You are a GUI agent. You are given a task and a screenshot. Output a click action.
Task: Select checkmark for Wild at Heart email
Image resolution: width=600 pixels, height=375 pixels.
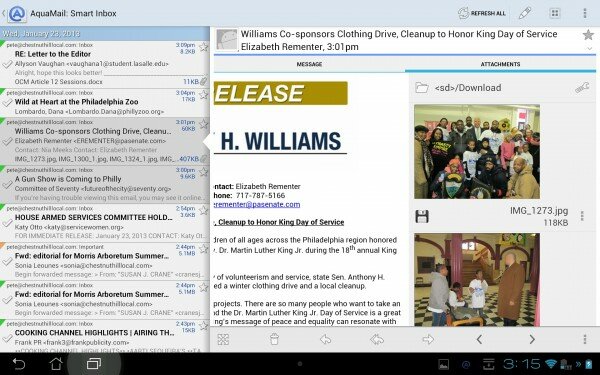(7, 103)
